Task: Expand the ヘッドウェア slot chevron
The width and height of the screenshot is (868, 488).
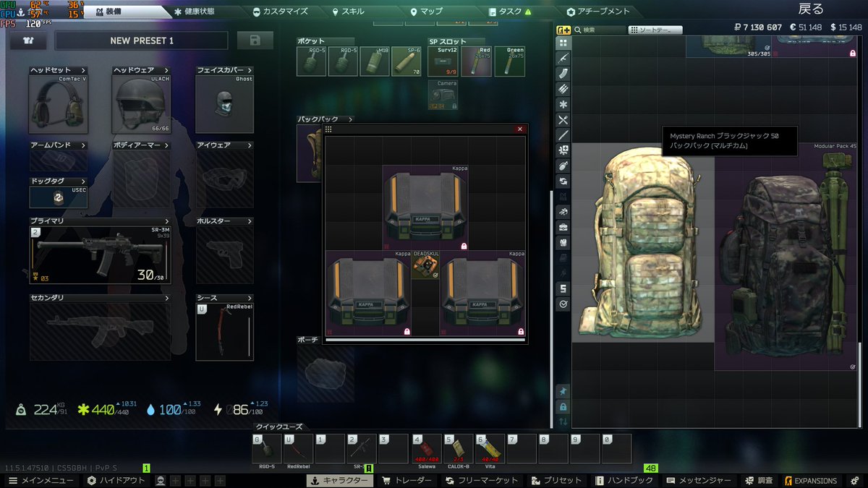Action: 167,70
